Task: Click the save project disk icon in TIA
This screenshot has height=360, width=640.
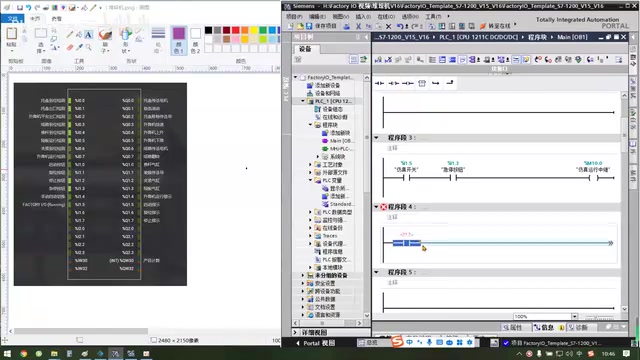Action: pos(309,26)
